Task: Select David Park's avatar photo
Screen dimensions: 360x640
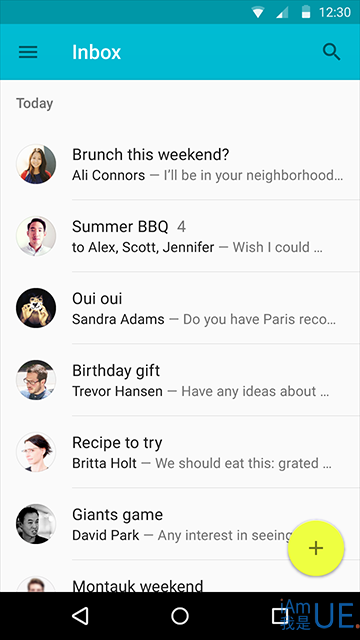Action: pos(36,524)
